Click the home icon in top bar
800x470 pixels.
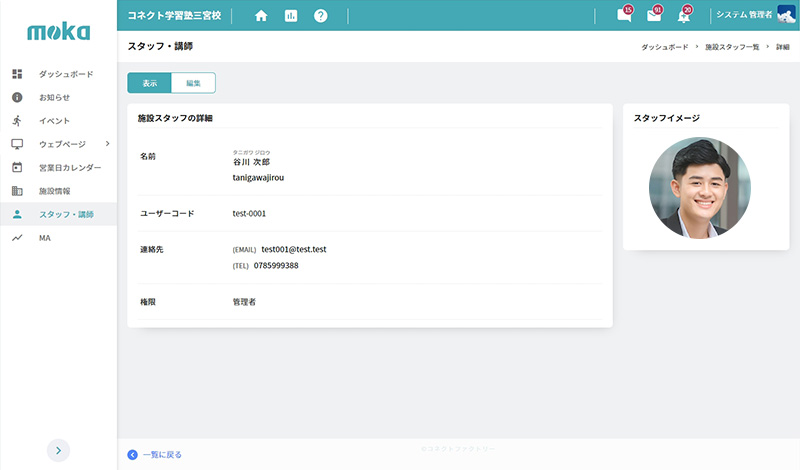tap(261, 16)
